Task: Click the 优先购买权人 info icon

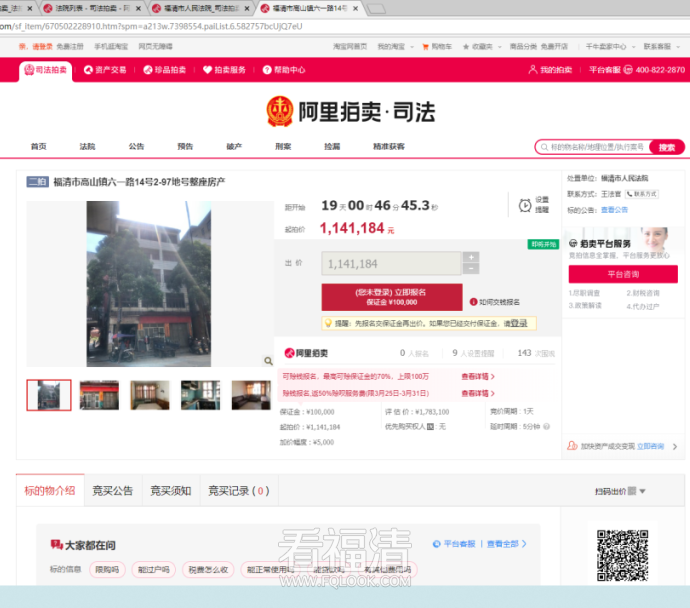Action: [x=430, y=426]
